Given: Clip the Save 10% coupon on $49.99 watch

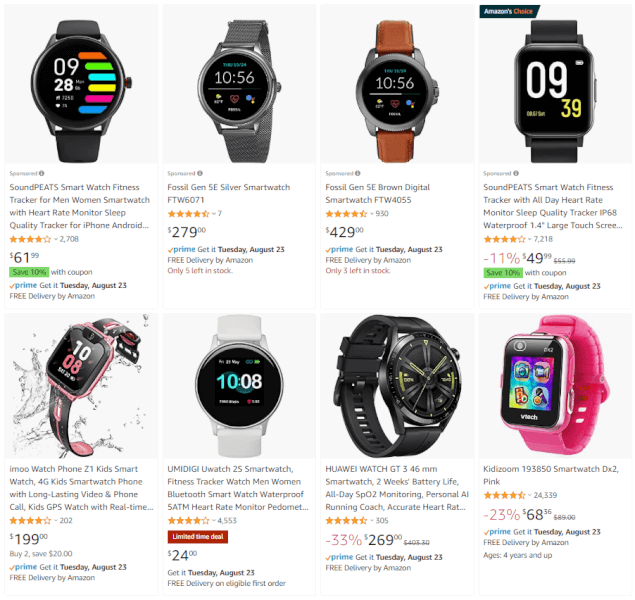Looking at the screenshot, I should (x=503, y=273).
